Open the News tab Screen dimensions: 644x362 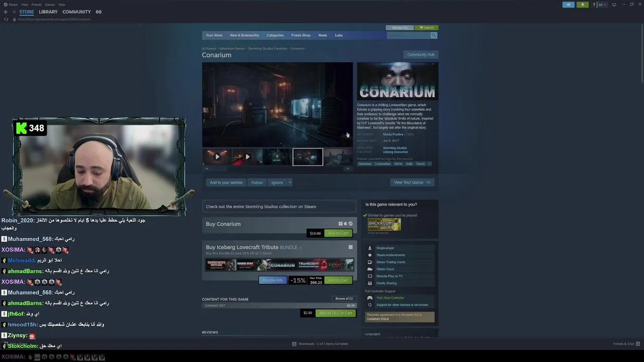click(323, 35)
